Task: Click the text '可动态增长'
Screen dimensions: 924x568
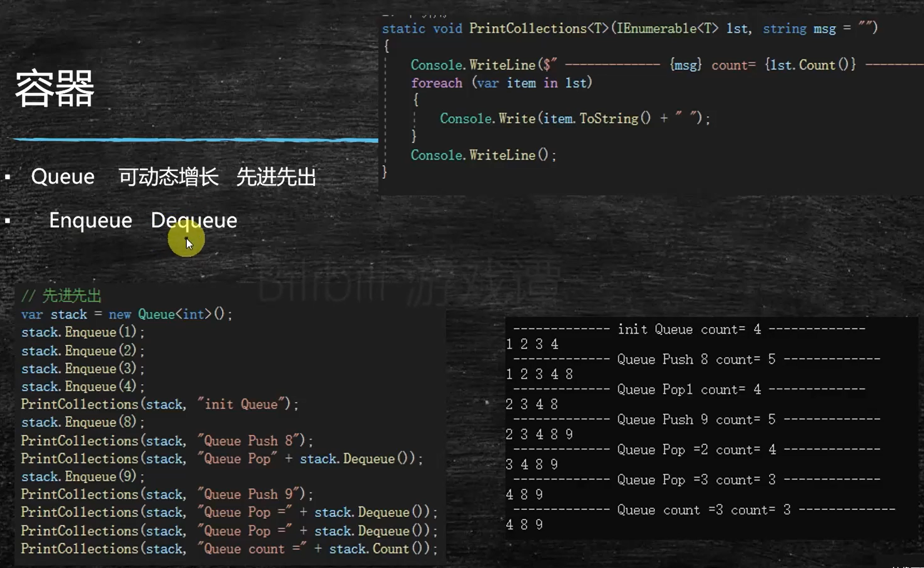Action: (x=168, y=177)
